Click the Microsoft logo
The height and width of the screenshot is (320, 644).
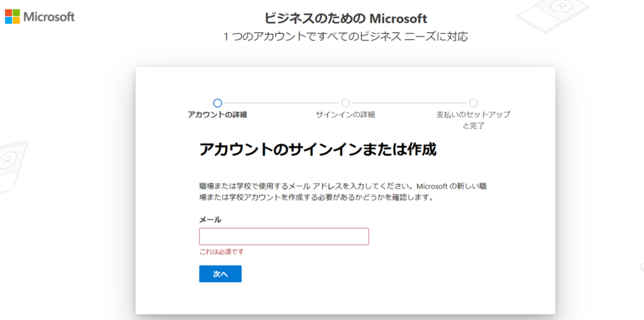click(40, 17)
